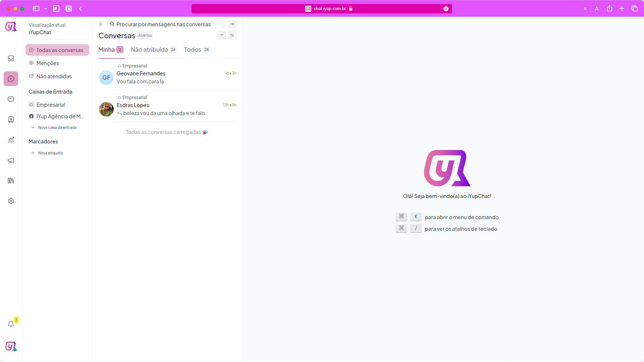Viewport: 644px width, 362px height.
Task: Open the help center library icon
Action: point(11,181)
